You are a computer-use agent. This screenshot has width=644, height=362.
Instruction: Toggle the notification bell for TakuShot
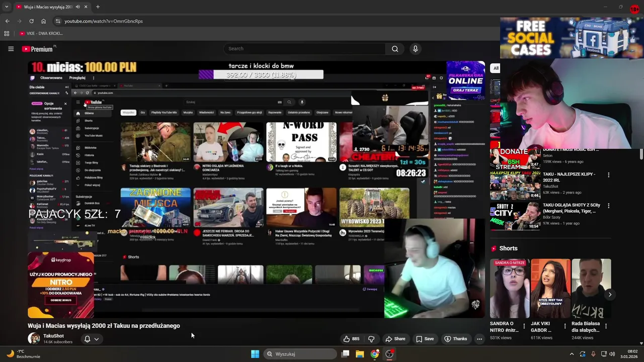point(87,339)
